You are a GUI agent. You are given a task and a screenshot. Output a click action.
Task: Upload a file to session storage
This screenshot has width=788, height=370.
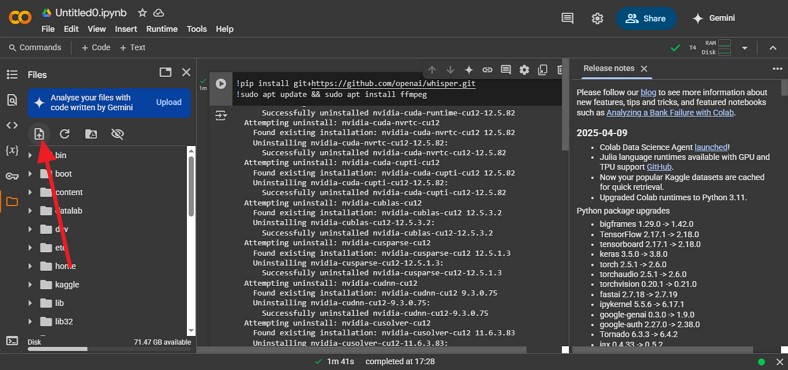pos(39,134)
